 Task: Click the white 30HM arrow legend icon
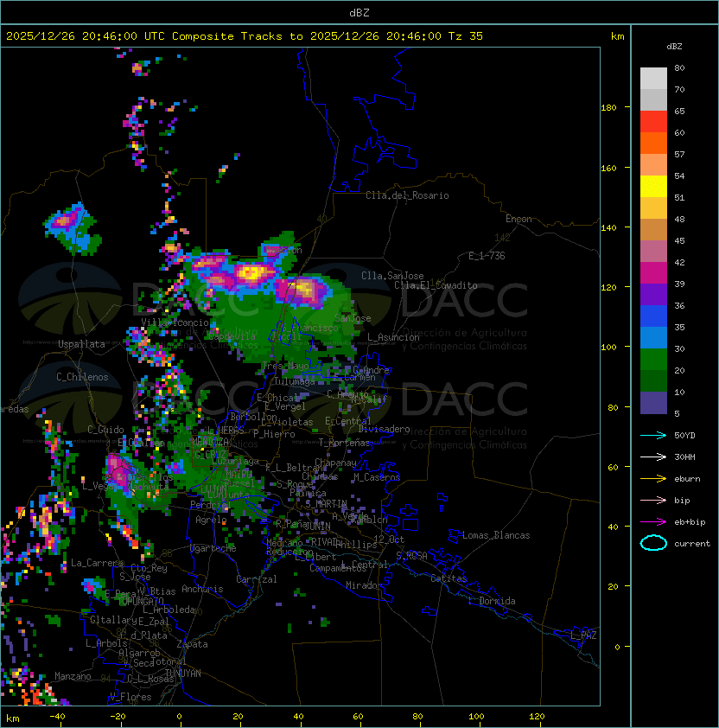[x=653, y=457]
